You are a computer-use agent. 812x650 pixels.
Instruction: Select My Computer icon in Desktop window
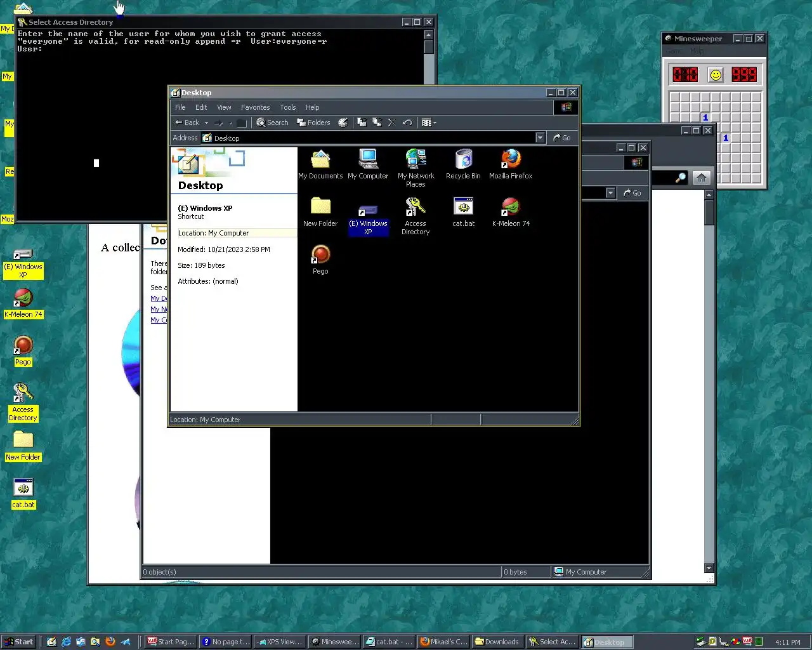coord(368,164)
